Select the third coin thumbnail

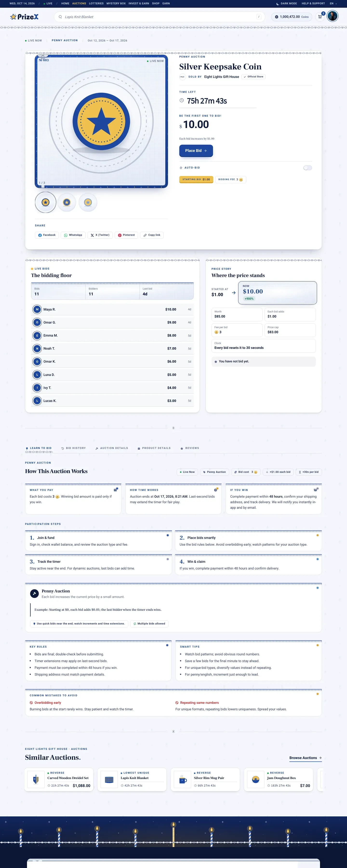coord(88,202)
